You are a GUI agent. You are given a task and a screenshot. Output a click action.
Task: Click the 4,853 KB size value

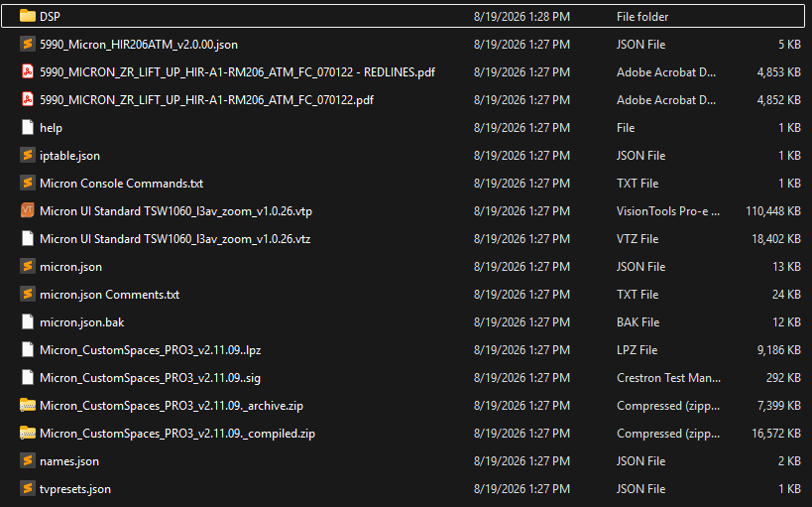779,72
